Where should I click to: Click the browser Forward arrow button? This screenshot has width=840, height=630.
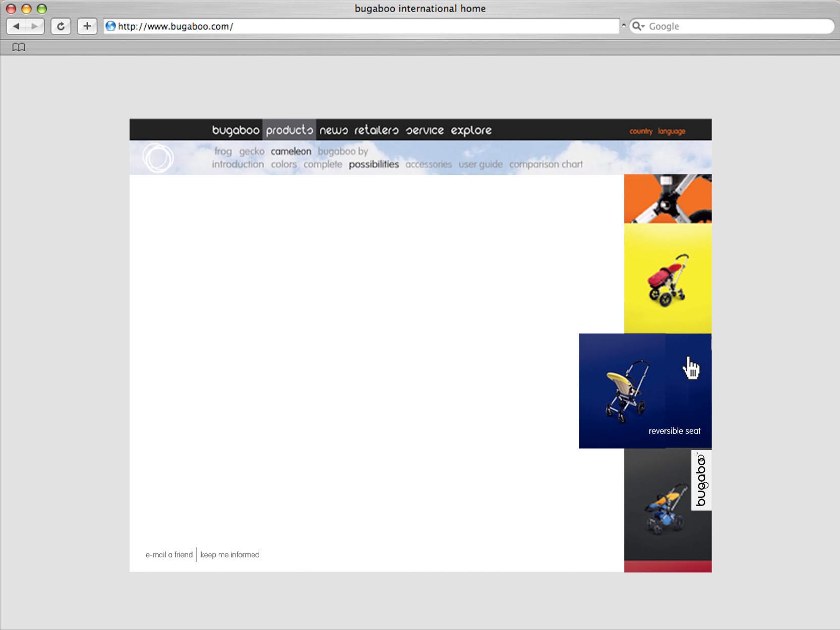[x=34, y=26]
